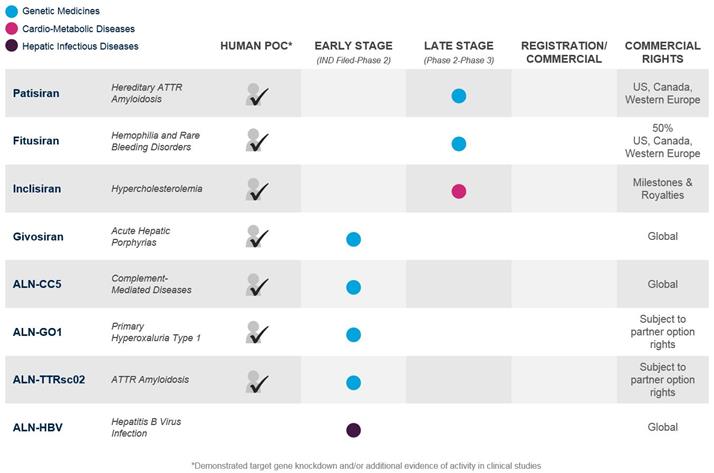
Task: Click the ALN-HBV drug name
Action: (x=39, y=428)
